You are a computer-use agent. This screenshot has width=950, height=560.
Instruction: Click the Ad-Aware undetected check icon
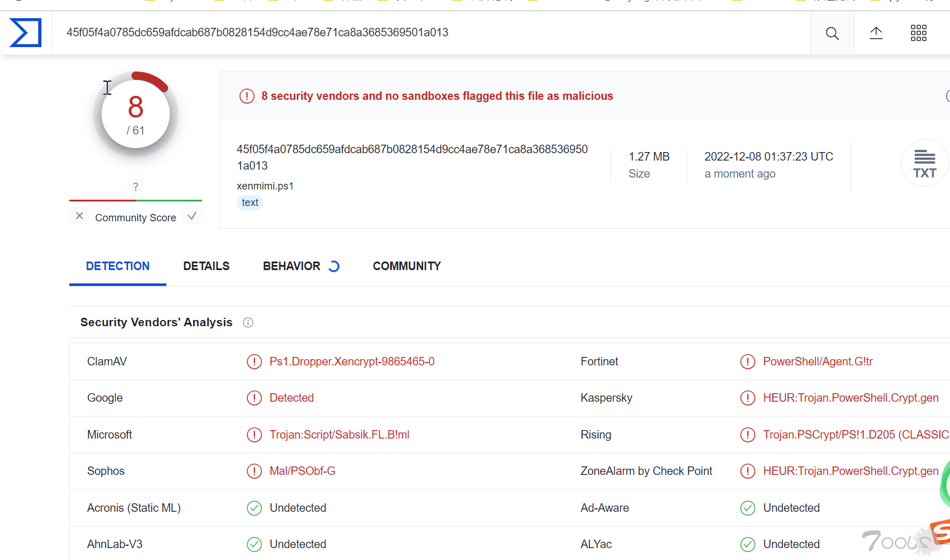747,508
